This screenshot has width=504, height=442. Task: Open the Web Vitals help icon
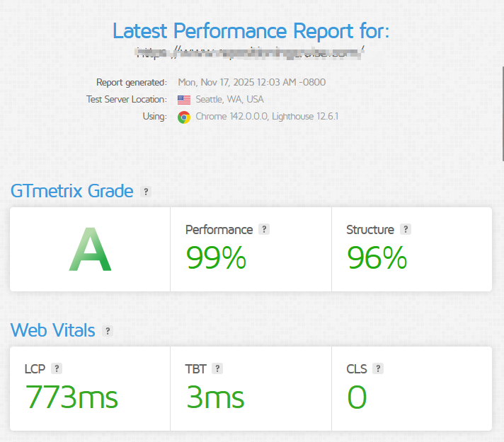[x=108, y=331]
